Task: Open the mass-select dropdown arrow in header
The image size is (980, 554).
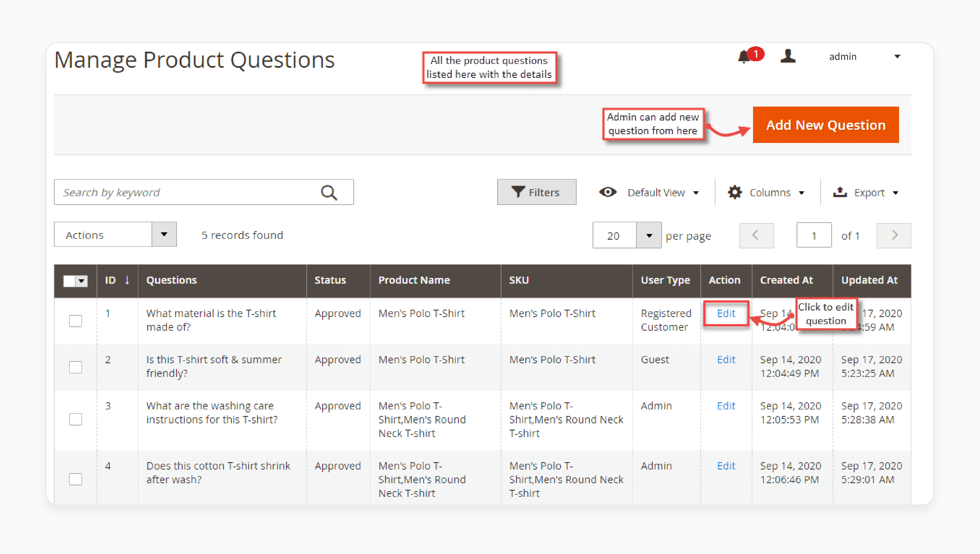Action: click(81, 281)
